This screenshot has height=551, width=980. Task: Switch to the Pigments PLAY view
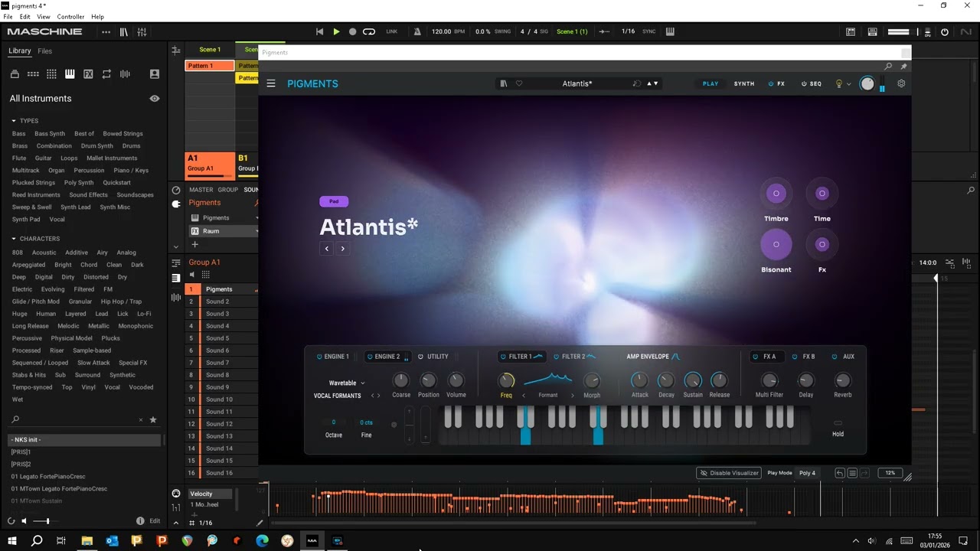[710, 83]
